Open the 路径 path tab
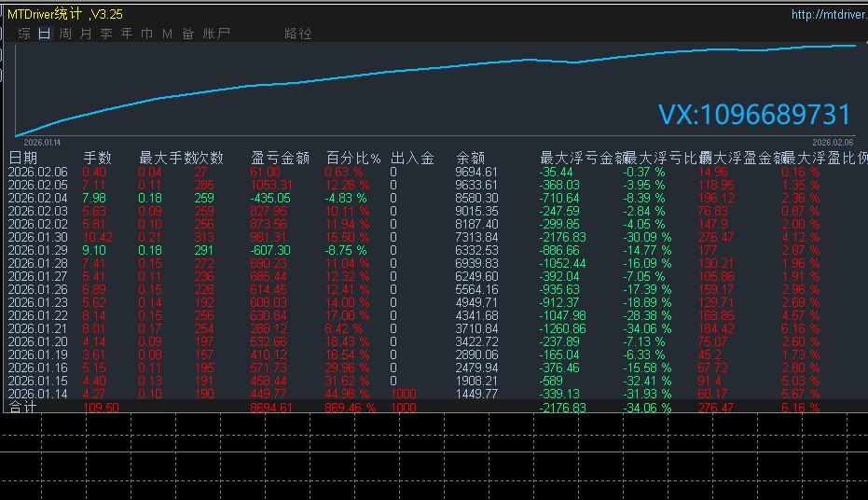 click(x=298, y=34)
